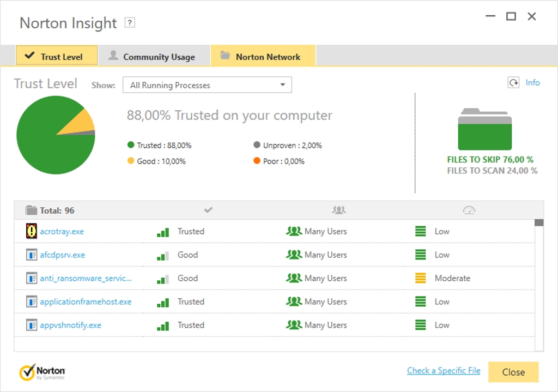Image resolution: width=558 pixels, height=392 pixels.
Task: Click the process list scrollbar thumb
Action: click(539, 222)
